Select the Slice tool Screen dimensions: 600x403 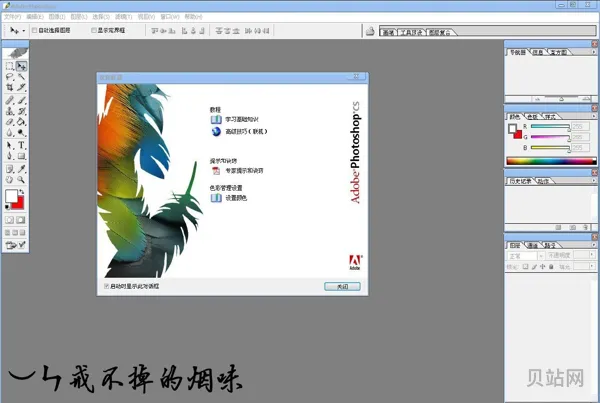[21, 87]
